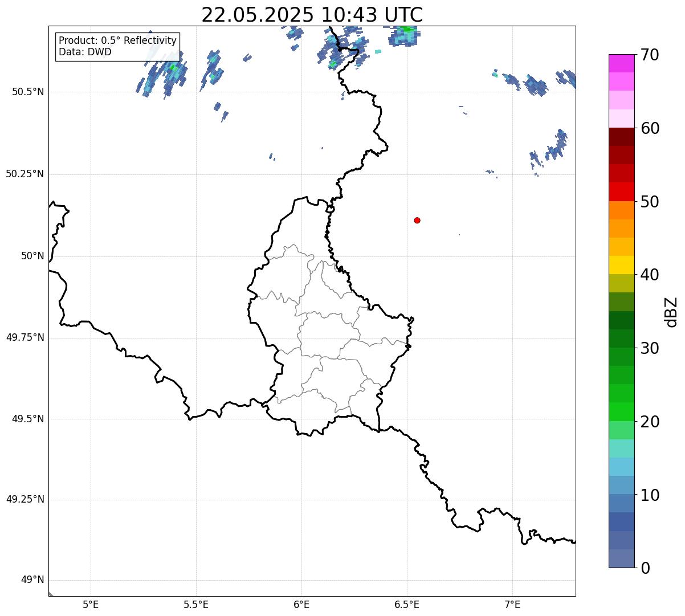Click the 50 tick label on colorbar

tap(650, 202)
